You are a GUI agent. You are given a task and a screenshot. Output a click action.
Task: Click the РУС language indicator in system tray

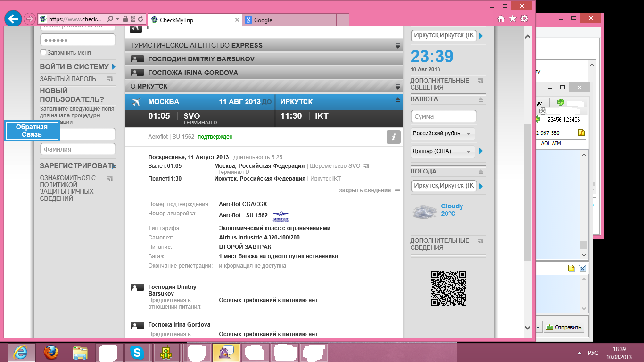pos(593,353)
